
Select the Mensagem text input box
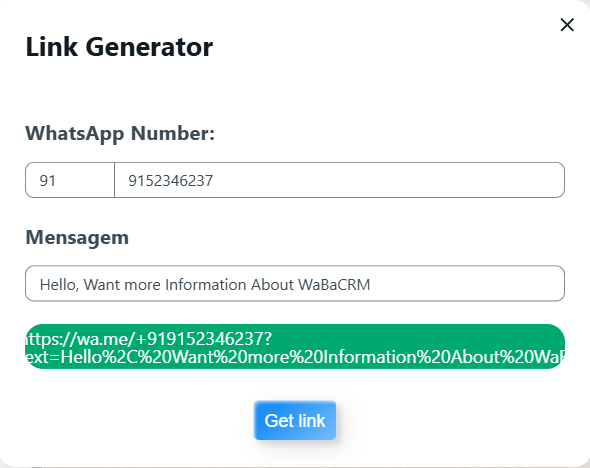coord(295,283)
